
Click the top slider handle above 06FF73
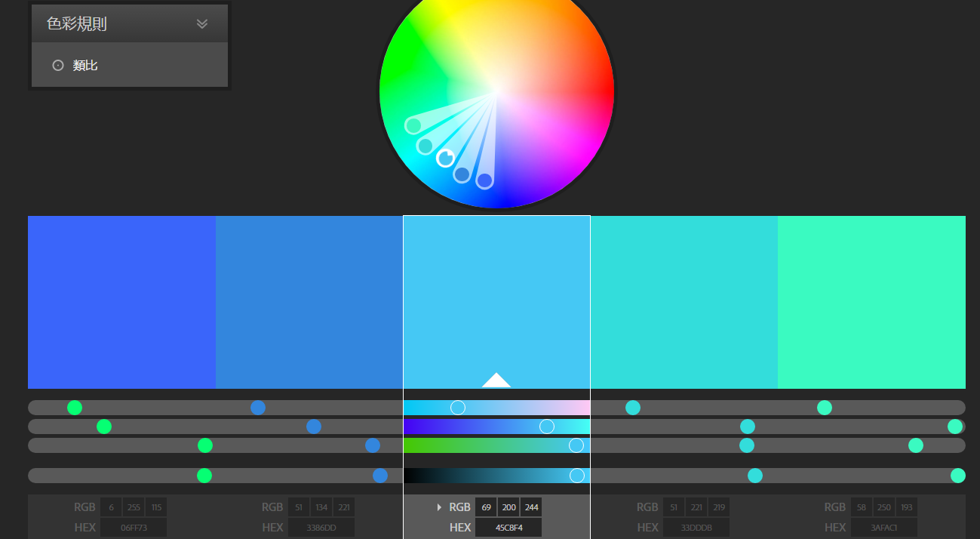[75, 408]
